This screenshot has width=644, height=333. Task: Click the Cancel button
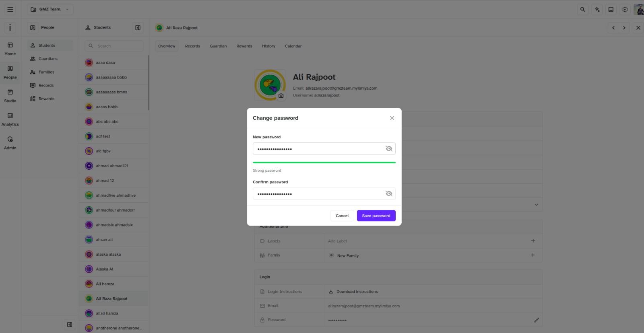342,216
